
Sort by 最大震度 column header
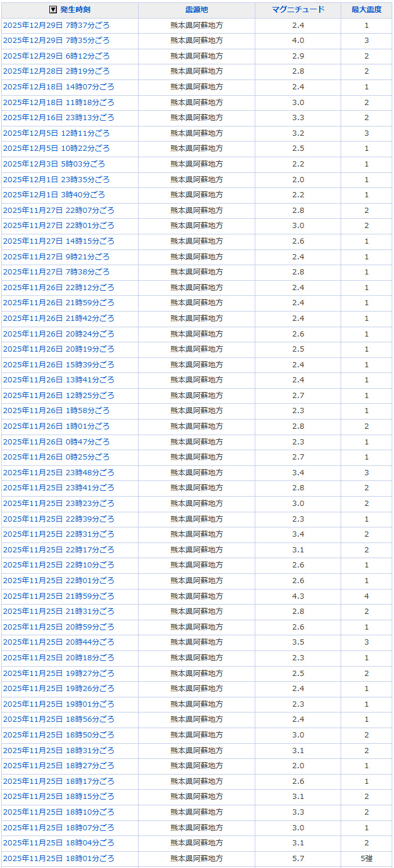(x=366, y=10)
